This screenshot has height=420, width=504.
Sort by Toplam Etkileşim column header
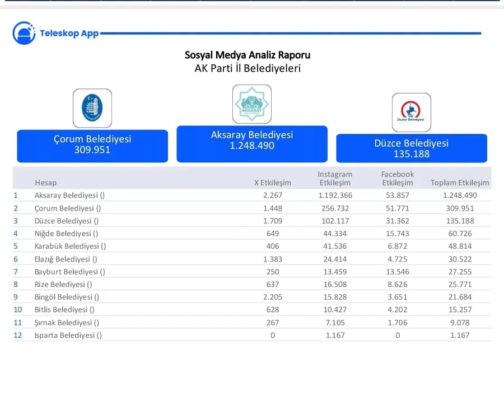[459, 183]
